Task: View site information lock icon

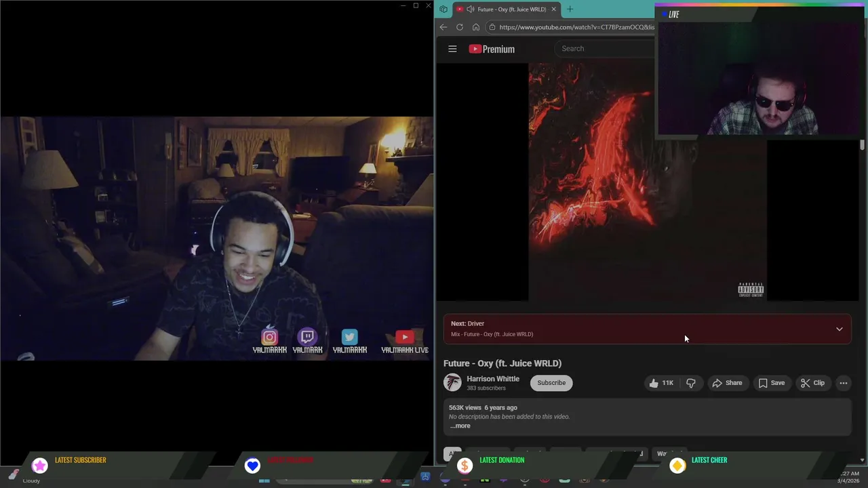Action: 492,27
